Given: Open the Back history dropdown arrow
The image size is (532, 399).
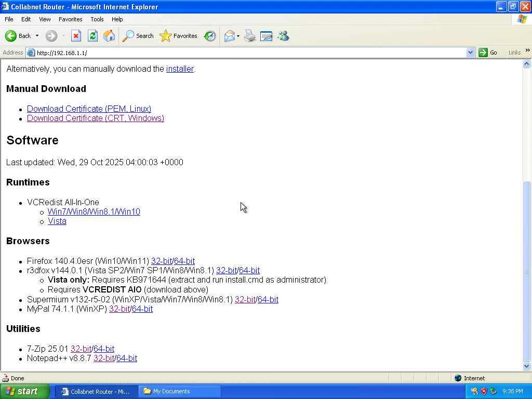Looking at the screenshot, I should pyautogui.click(x=37, y=36).
